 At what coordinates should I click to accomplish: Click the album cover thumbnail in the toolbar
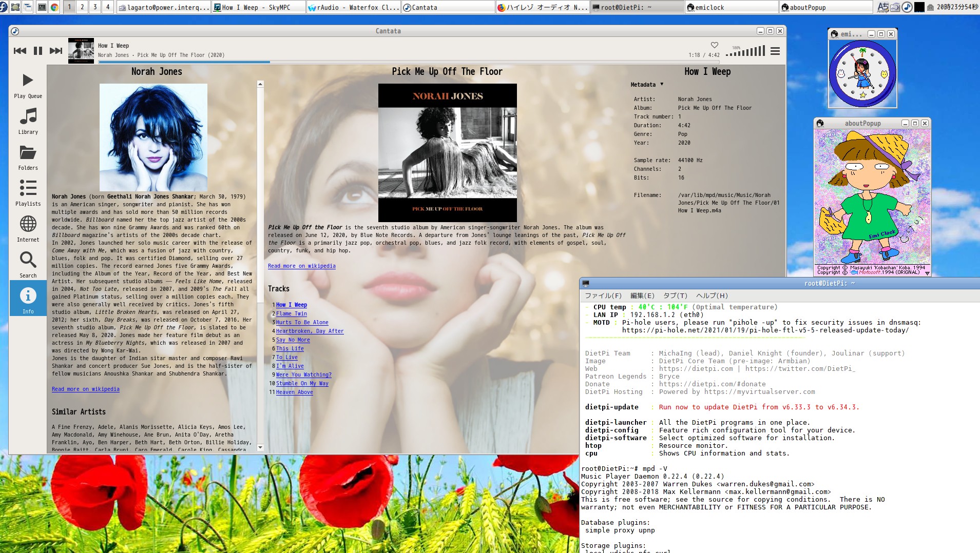coord(81,50)
